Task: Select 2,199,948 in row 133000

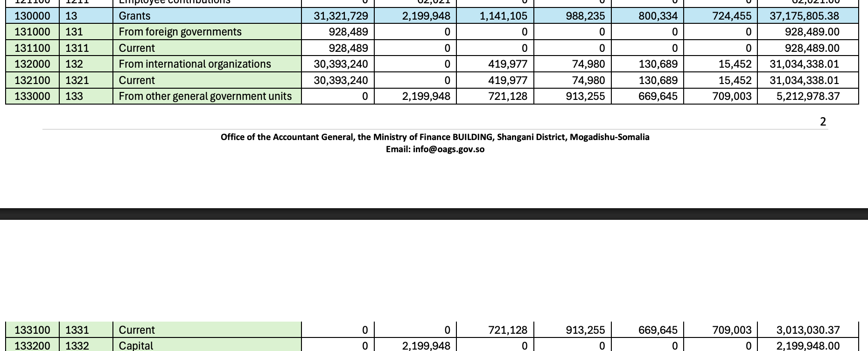Action: [x=426, y=96]
